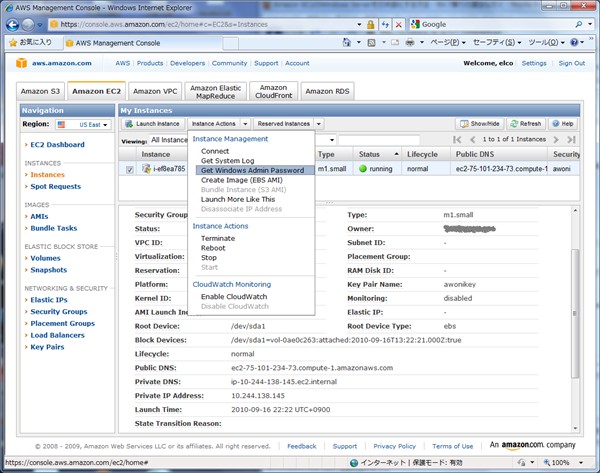Go to previous page of instances
The width and height of the screenshot is (600, 473).
(x=473, y=140)
